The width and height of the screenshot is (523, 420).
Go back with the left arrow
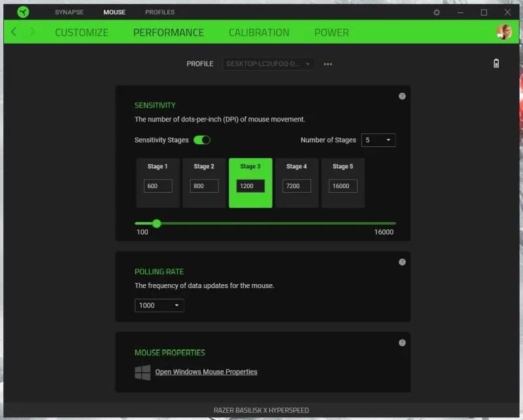pyautogui.click(x=14, y=32)
